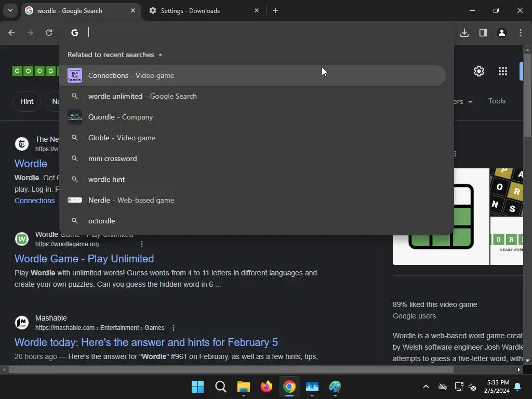This screenshot has height=399, width=532.
Task: Go back with the browser back arrow
Action: pos(11,33)
